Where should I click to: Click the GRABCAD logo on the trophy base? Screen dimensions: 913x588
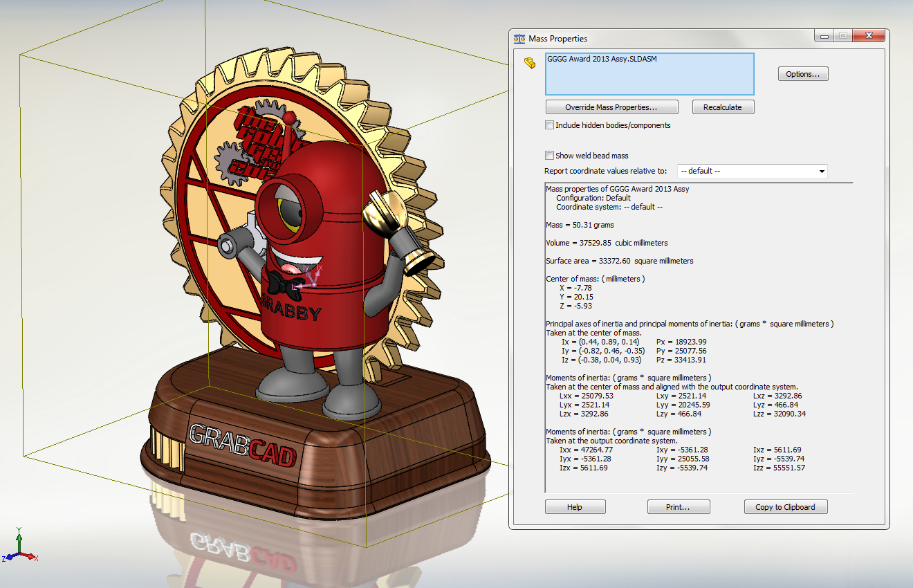point(242,445)
